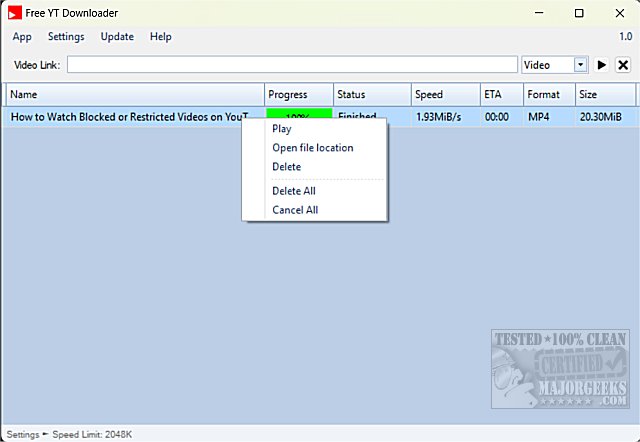
Task: Click the Speed column header
Action: click(446, 94)
